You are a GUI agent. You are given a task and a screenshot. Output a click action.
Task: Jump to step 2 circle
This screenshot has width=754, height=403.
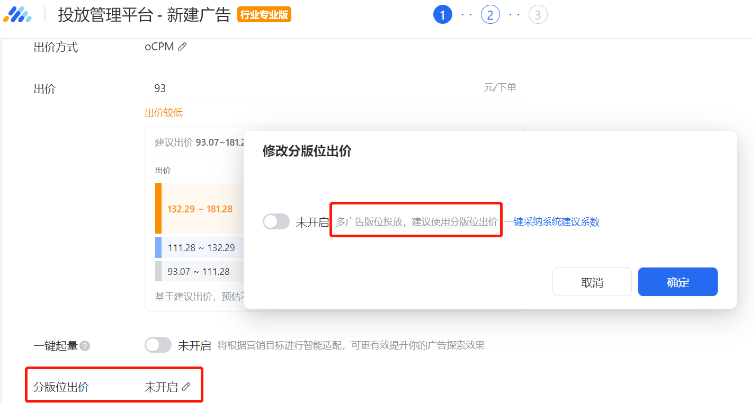coord(490,15)
